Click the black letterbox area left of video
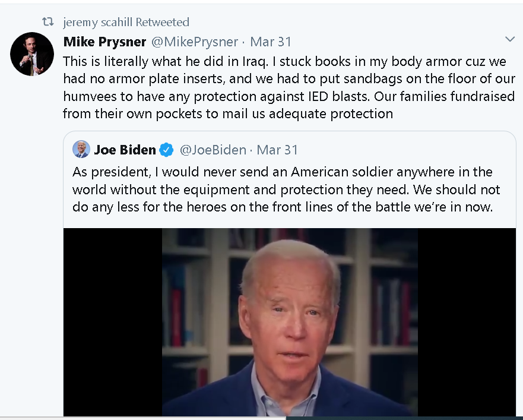 coord(113,322)
